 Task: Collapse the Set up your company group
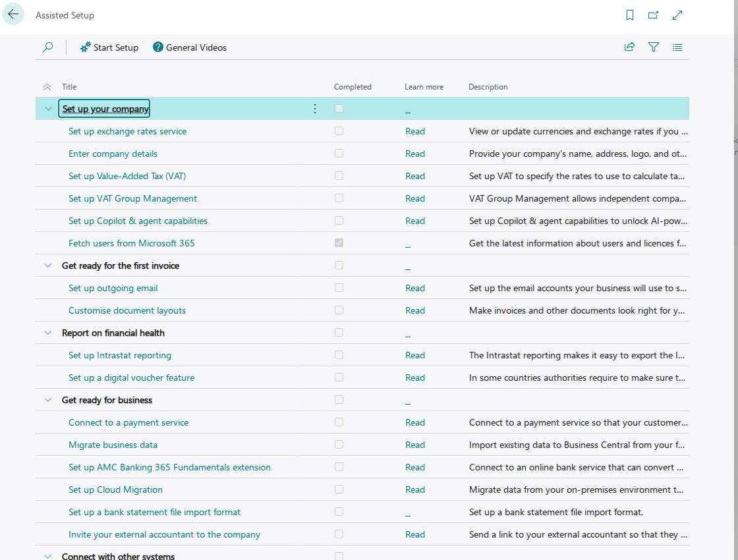tap(48, 109)
